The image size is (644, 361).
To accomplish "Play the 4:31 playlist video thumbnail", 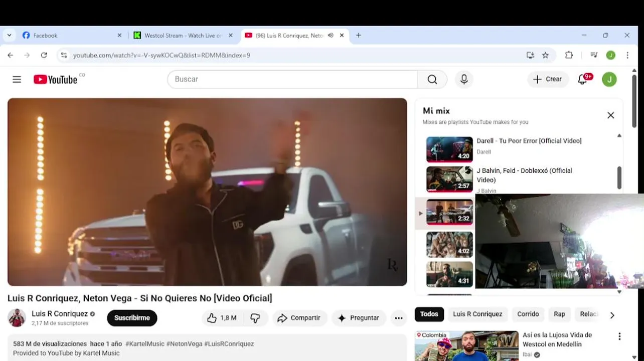I will pyautogui.click(x=449, y=274).
